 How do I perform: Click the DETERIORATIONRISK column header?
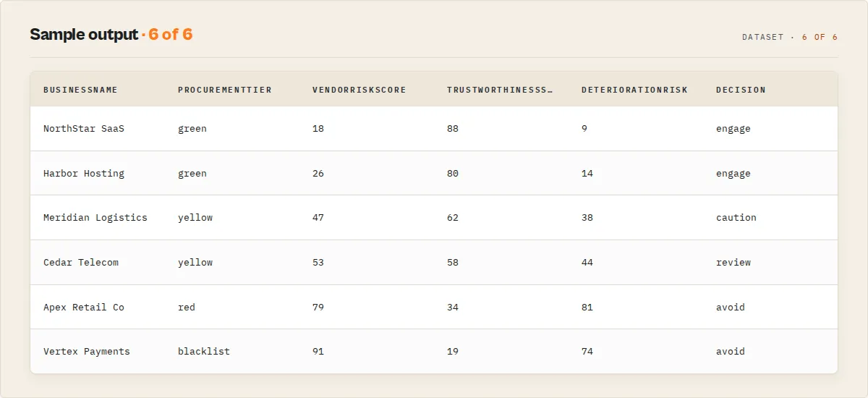pos(634,90)
